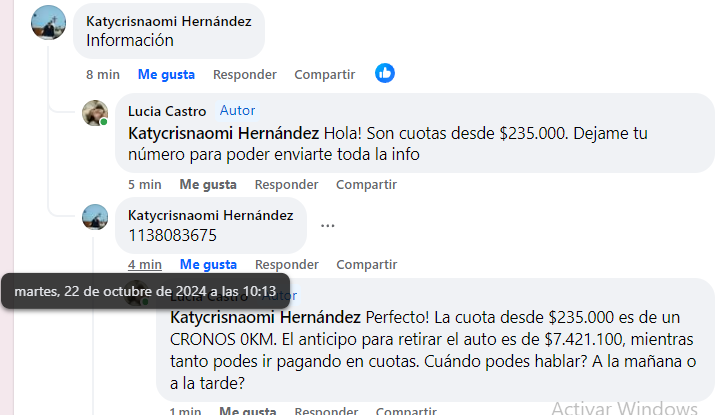Open the underlined 4 min timestamp
Image resolution: width=726 pixels, height=415 pixels.
click(145, 264)
